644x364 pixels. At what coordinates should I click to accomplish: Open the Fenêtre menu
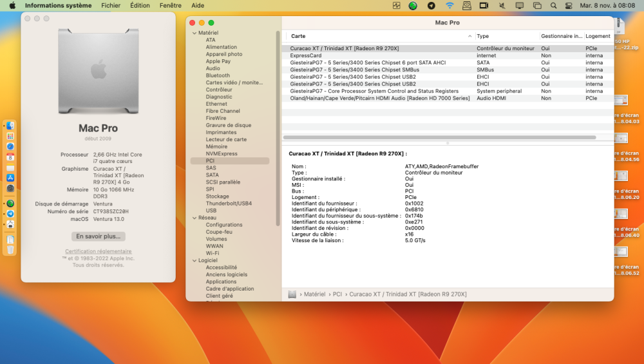(171, 5)
